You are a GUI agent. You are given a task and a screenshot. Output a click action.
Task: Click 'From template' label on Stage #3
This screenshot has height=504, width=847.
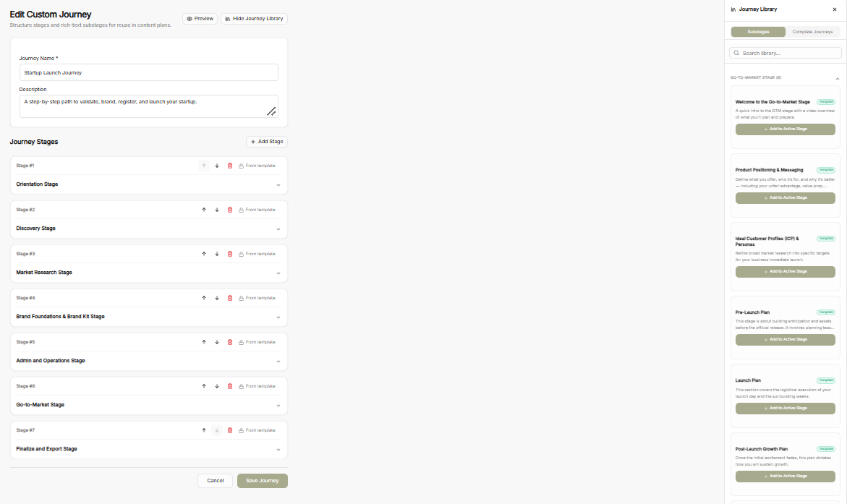click(x=260, y=254)
